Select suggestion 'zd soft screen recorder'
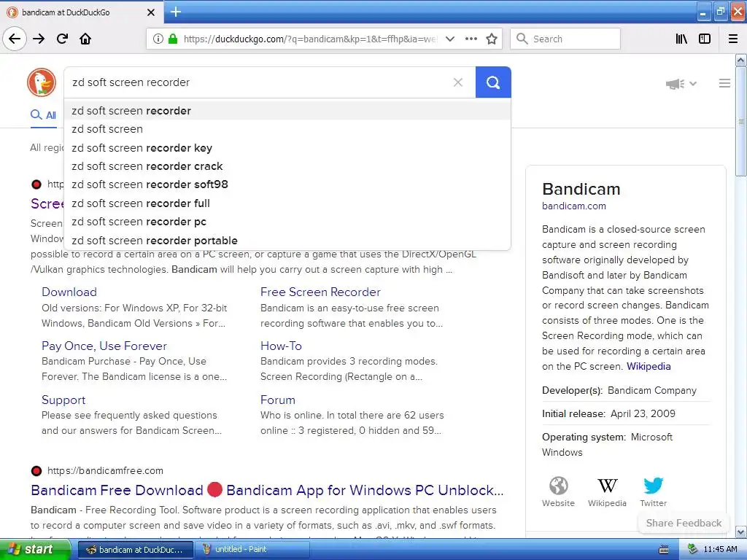Image resolution: width=747 pixels, height=560 pixels. pos(287,111)
